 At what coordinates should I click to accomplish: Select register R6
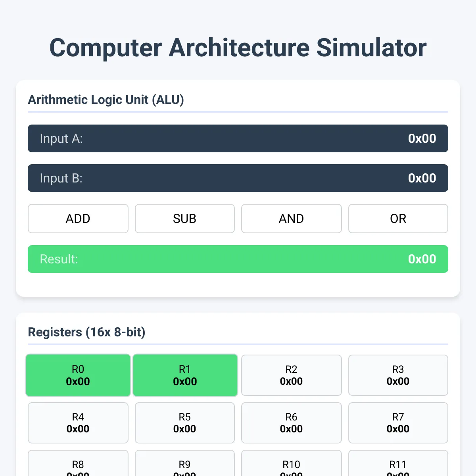click(x=292, y=423)
